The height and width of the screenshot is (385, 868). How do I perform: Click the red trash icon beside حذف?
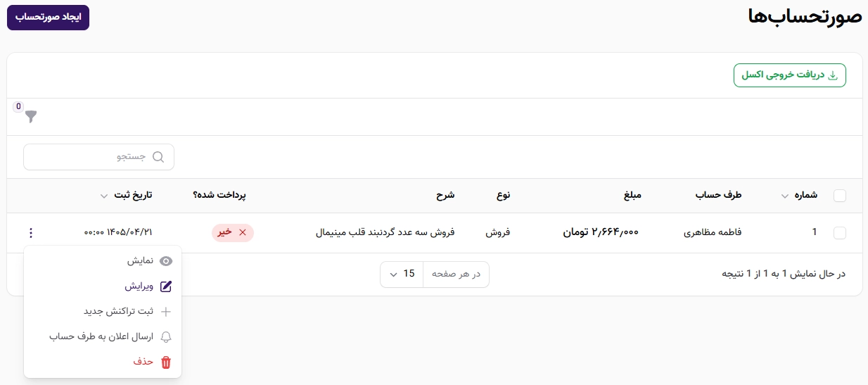tap(166, 362)
